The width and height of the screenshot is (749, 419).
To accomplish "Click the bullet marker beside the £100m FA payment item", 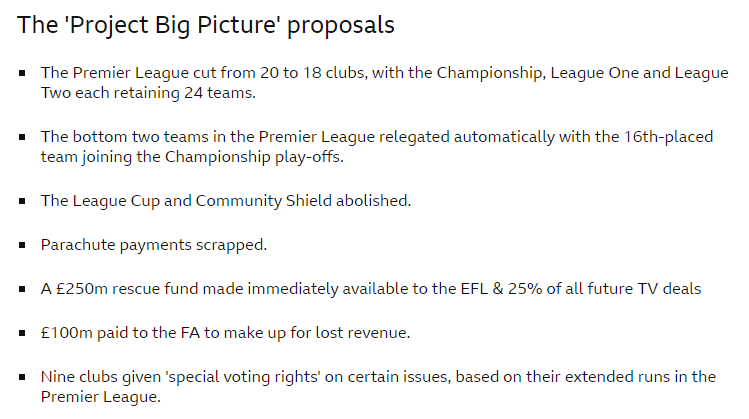I will [21, 332].
